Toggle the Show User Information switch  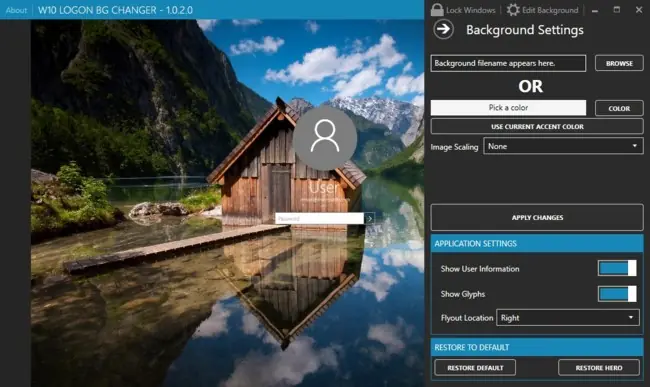(x=617, y=268)
